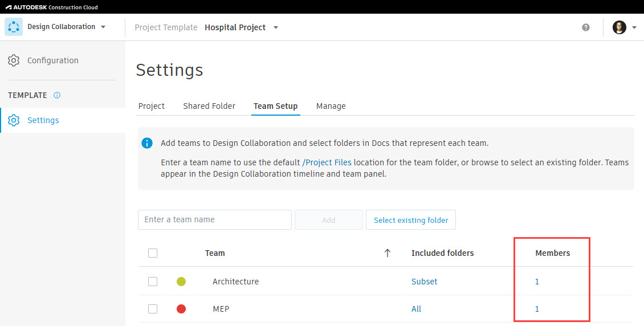Open the Architecture members count link
The height and width of the screenshot is (326, 644).
coord(537,281)
